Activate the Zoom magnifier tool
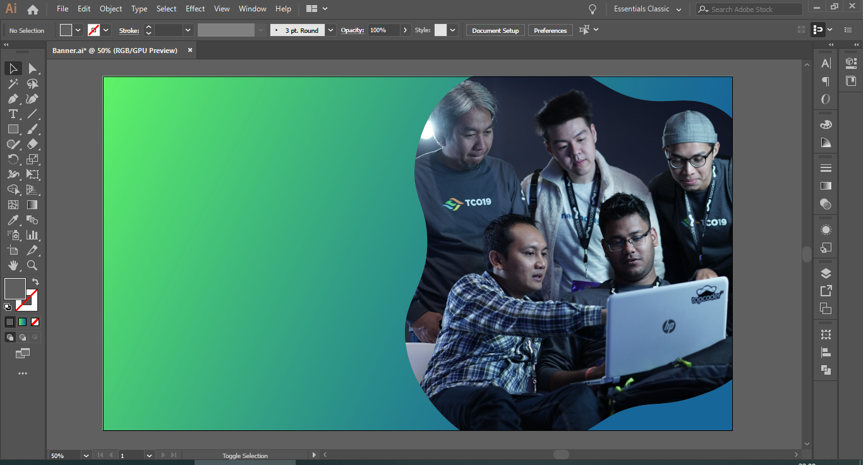The width and height of the screenshot is (868, 465). [33, 265]
